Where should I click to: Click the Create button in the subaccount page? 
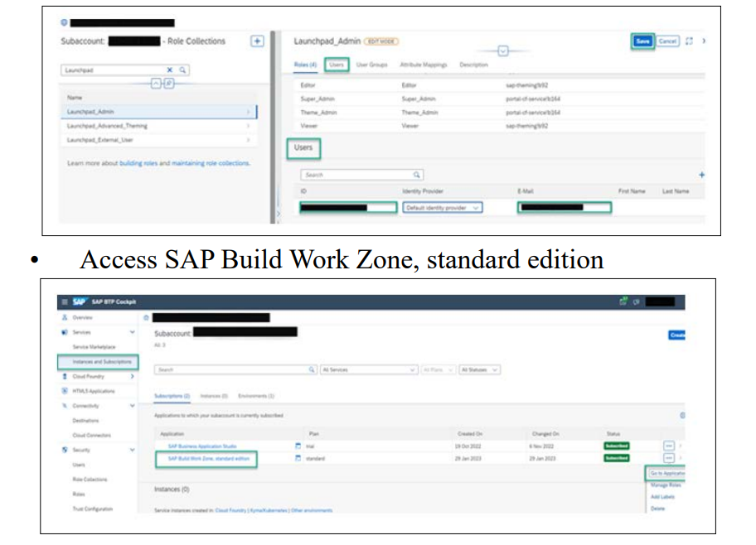(x=677, y=335)
